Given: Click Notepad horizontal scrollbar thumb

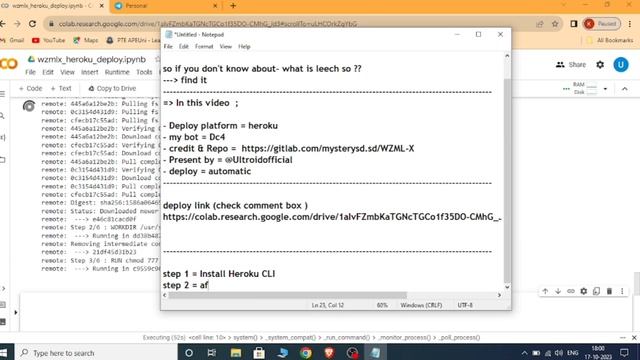Looking at the screenshot, I should [x=288, y=295].
